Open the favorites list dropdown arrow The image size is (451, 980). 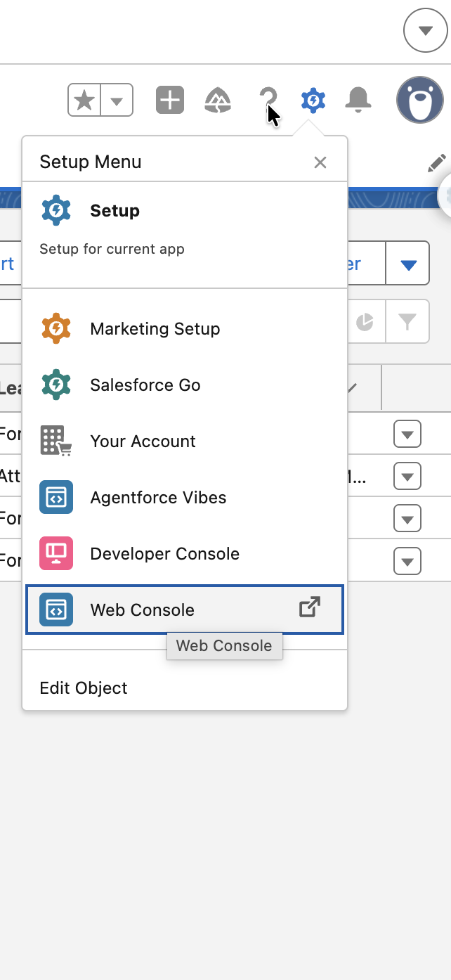(117, 101)
